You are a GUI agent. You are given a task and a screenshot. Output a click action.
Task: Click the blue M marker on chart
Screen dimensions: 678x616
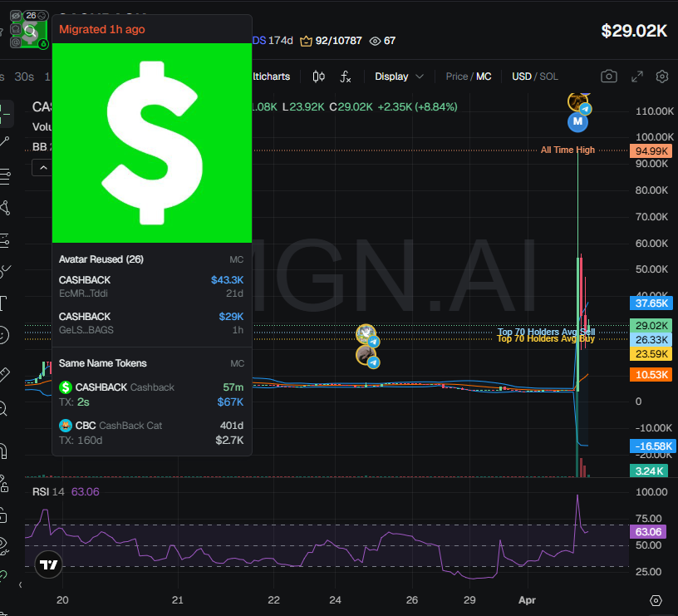tap(577, 121)
